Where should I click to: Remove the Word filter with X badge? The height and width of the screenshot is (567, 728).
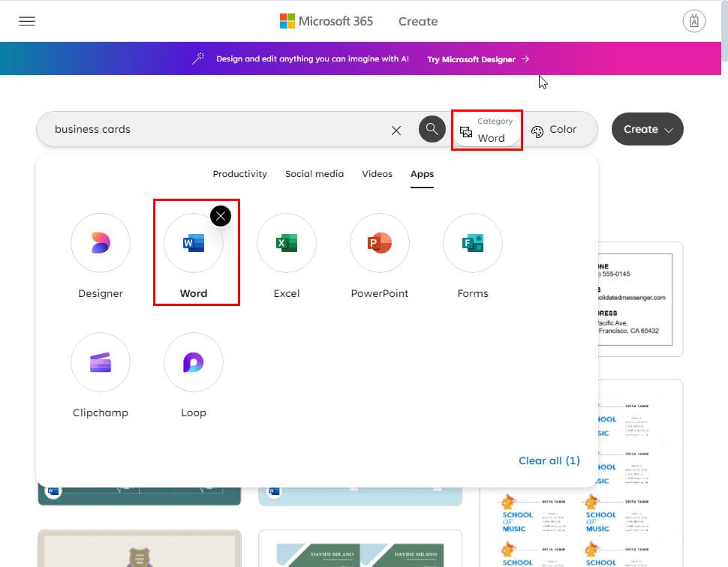[221, 216]
